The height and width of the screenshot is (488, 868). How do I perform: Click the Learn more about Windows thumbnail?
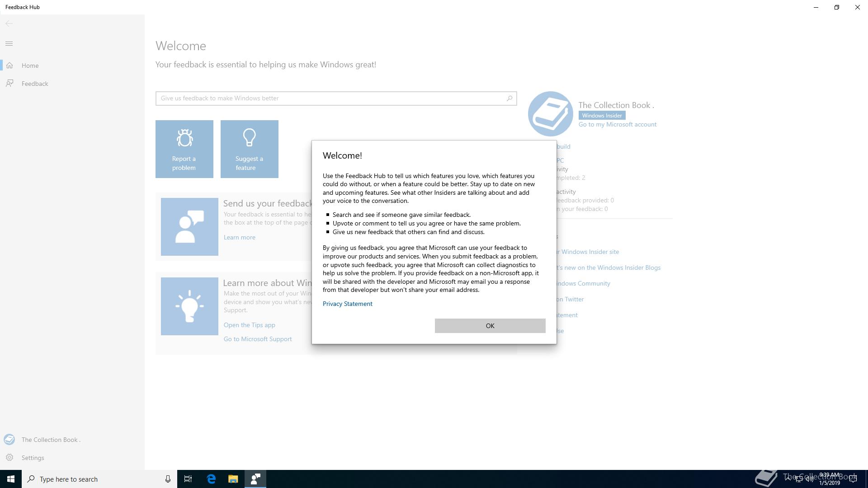[189, 306]
